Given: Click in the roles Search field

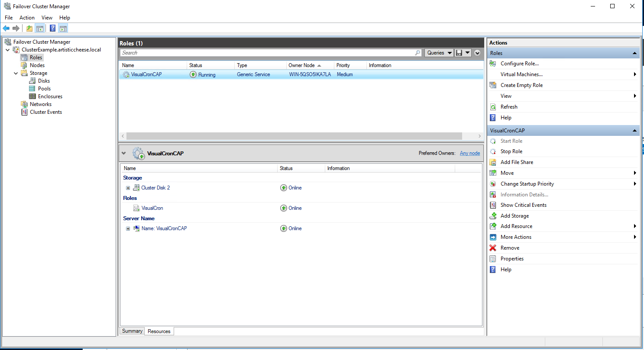Looking at the screenshot, I should tap(268, 53).
